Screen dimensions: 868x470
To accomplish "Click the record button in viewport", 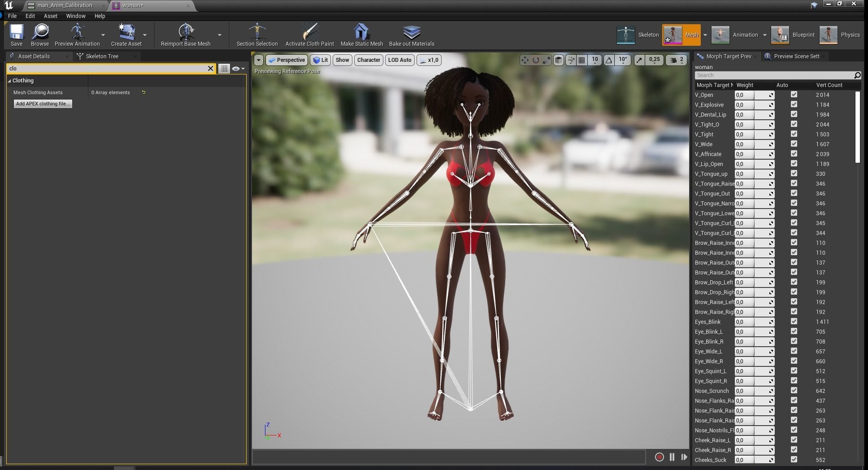I will point(659,457).
